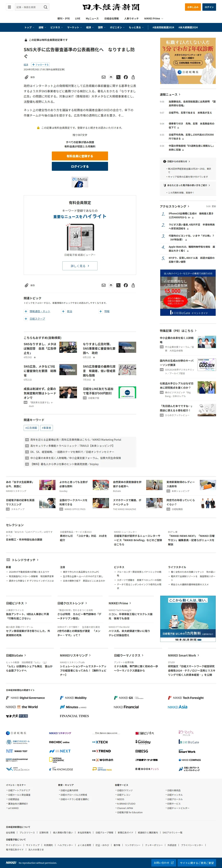The image size is (222, 868).
Task: Open 日経会社情報 in the top menu
Action: [x=112, y=18]
